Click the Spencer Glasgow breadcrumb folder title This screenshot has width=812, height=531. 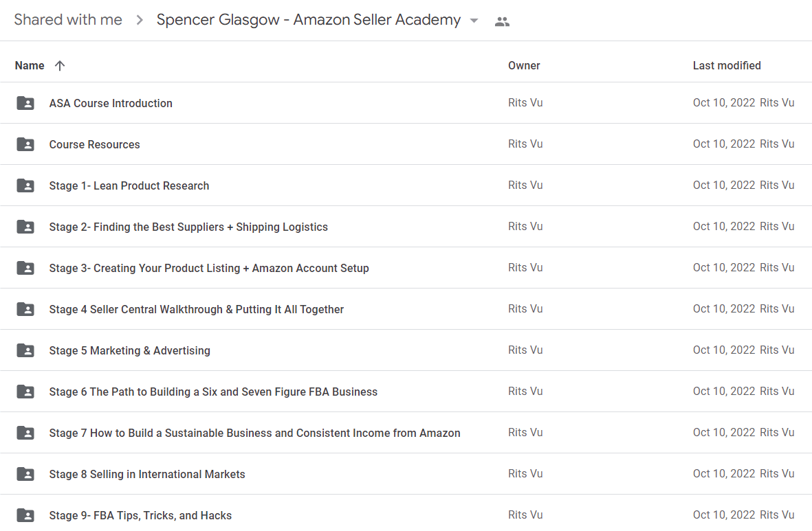(309, 20)
